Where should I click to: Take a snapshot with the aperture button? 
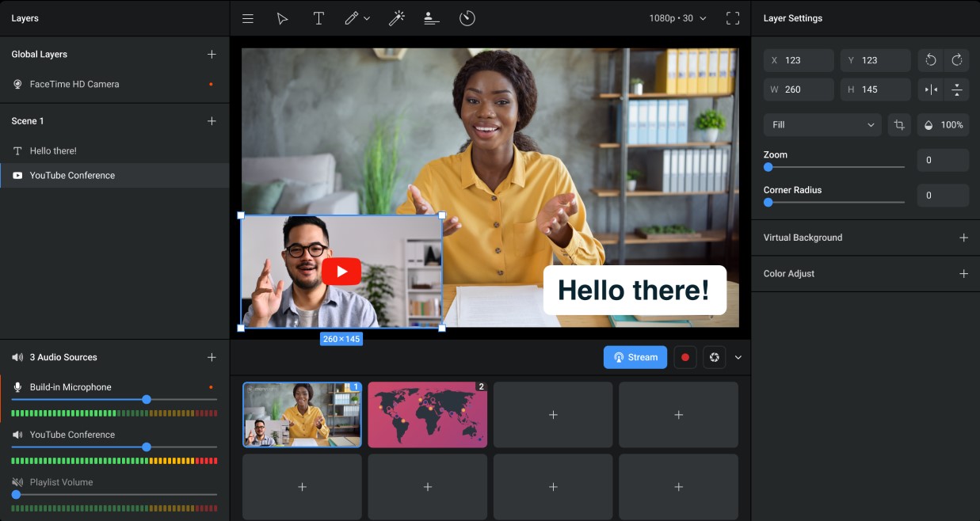click(714, 357)
